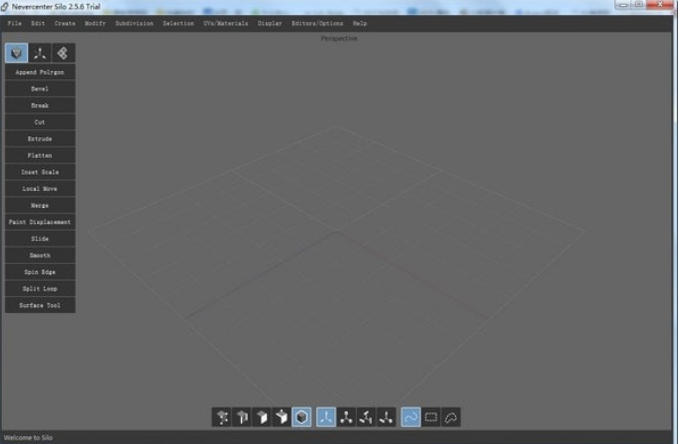The width and height of the screenshot is (684, 444).
Task: Expand the Editors/Options menu
Action: (x=317, y=22)
